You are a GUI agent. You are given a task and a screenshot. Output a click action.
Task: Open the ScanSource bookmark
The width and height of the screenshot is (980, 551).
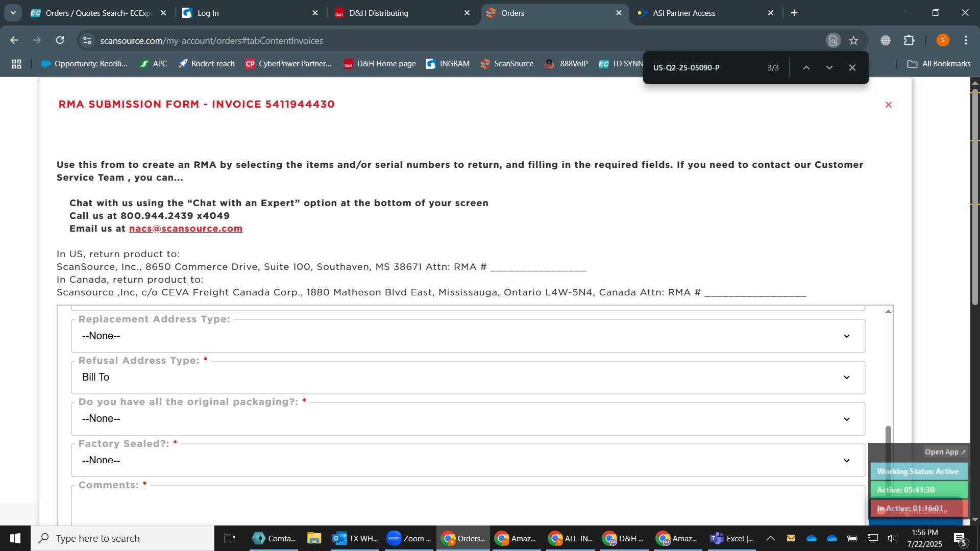click(507, 64)
